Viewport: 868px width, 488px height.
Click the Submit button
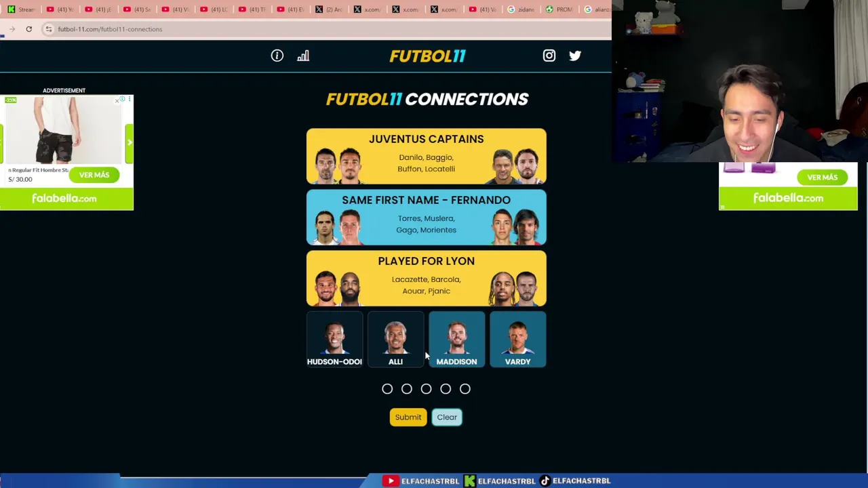point(408,417)
